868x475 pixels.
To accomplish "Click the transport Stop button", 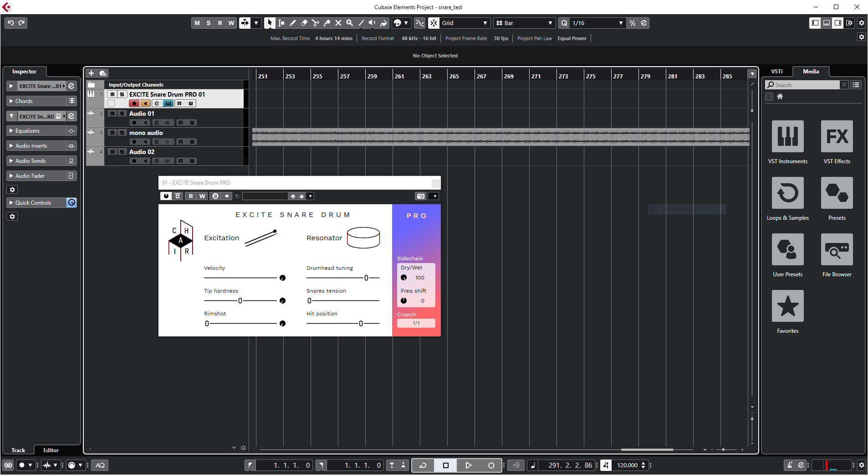I will [x=446, y=465].
